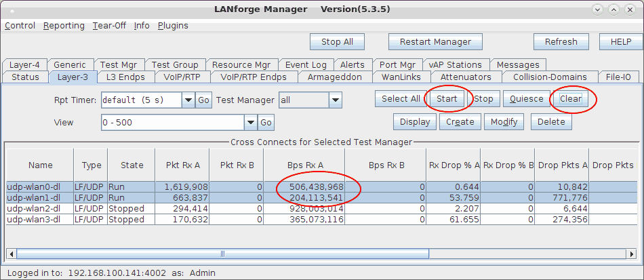
Task: Open the Info menu
Action: pyautogui.click(x=142, y=26)
